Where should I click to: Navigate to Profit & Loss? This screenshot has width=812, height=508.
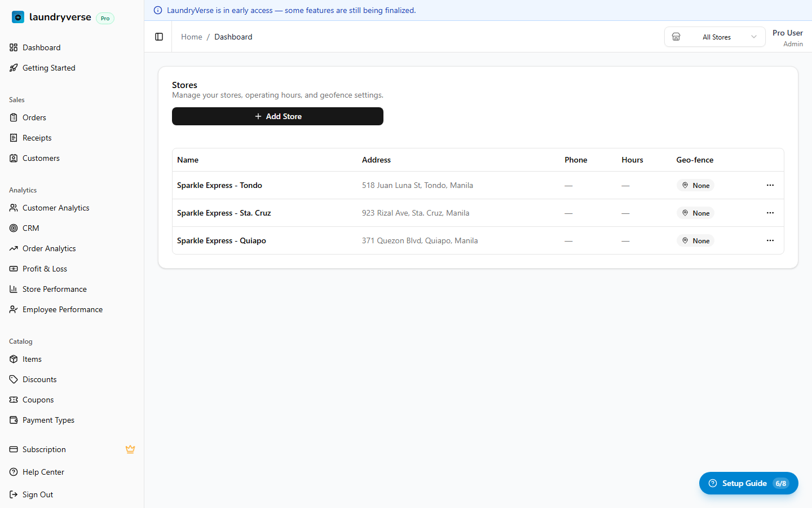point(45,269)
